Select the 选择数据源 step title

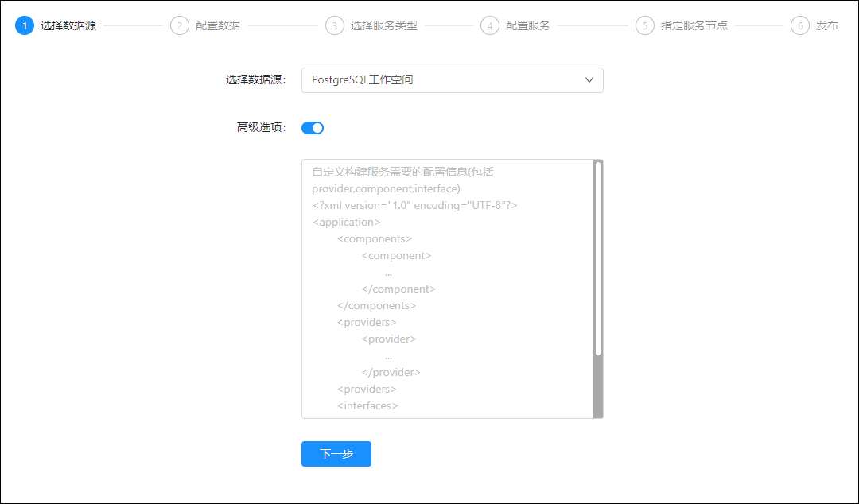click(68, 25)
